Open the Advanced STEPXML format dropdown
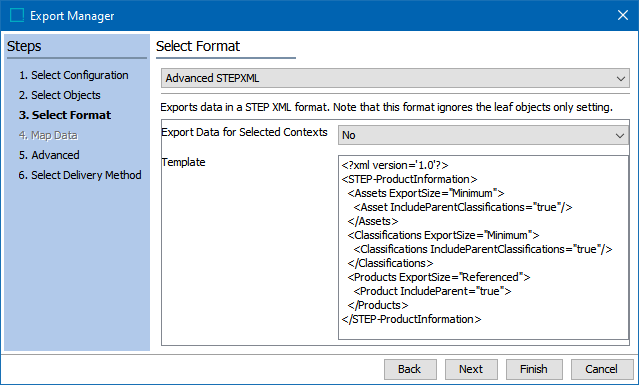Viewport: 639px width, 385px height. click(395, 78)
